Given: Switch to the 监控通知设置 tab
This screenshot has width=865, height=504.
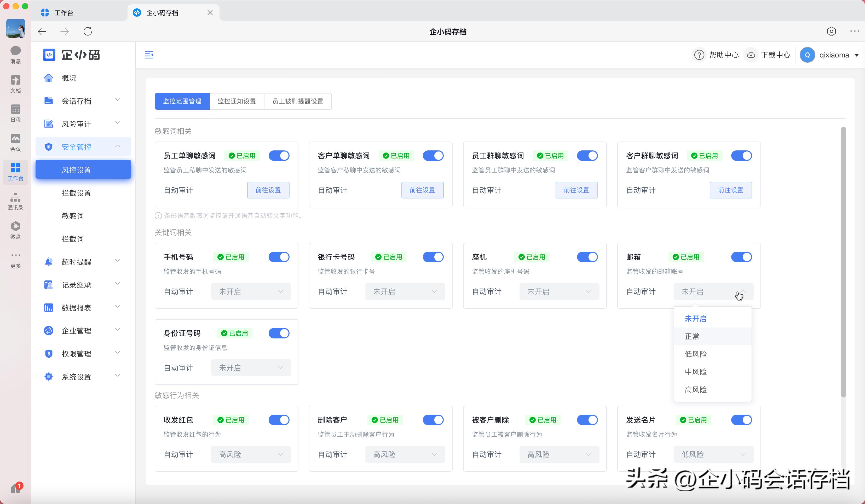Looking at the screenshot, I should pyautogui.click(x=236, y=101).
